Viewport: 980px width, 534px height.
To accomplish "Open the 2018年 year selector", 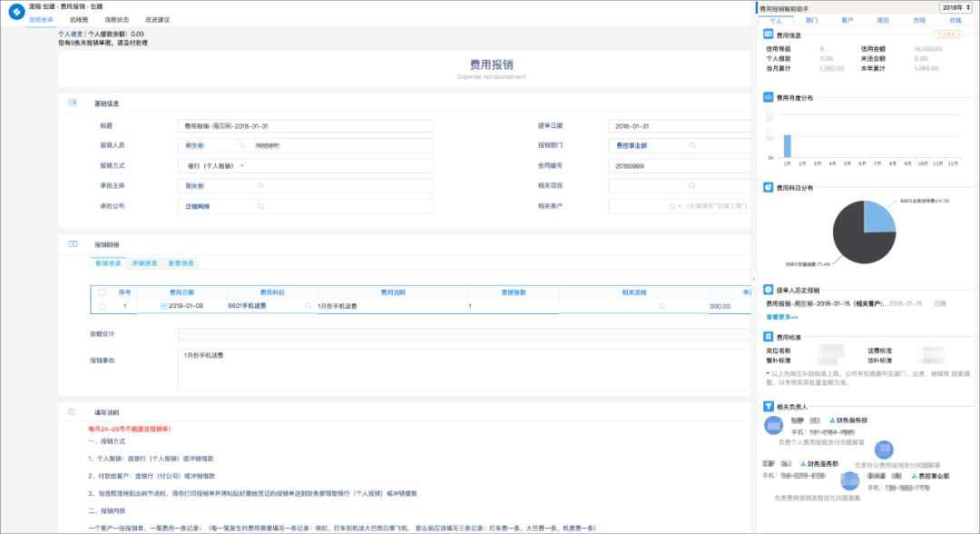I will click(955, 7).
